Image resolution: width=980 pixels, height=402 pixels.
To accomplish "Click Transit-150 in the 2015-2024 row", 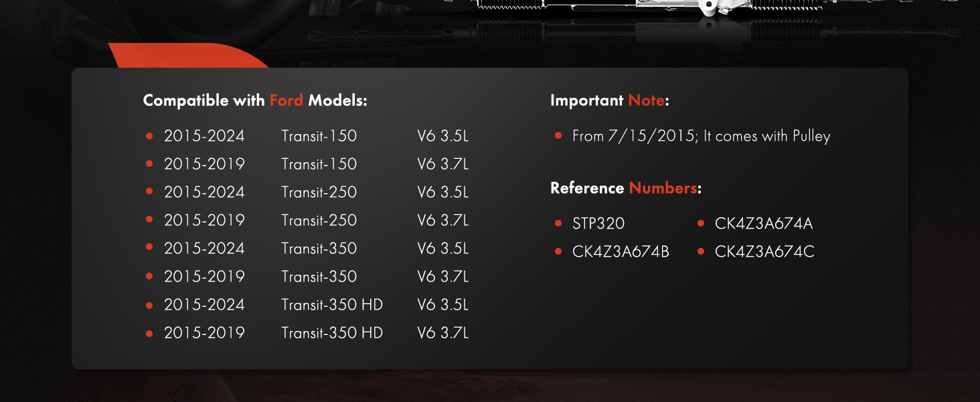I will click(x=319, y=136).
